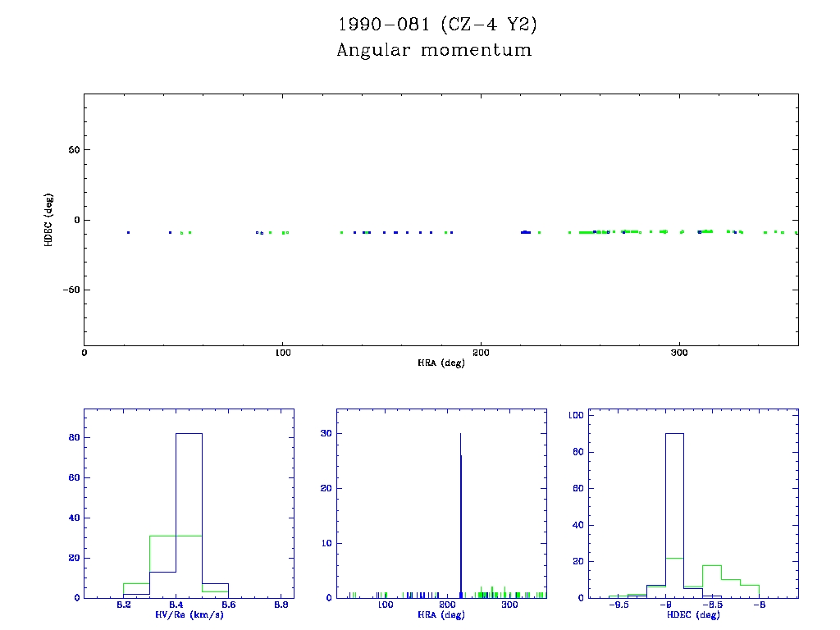
Task: Click the "-9.5" tick label of the HDEC histogram
Action: [x=619, y=605]
